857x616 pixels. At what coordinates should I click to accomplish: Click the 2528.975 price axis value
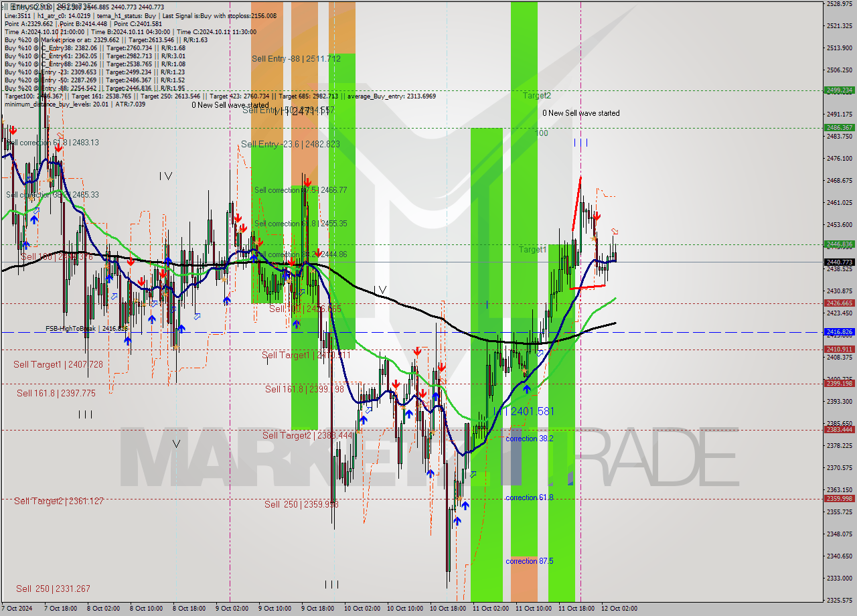840,3
